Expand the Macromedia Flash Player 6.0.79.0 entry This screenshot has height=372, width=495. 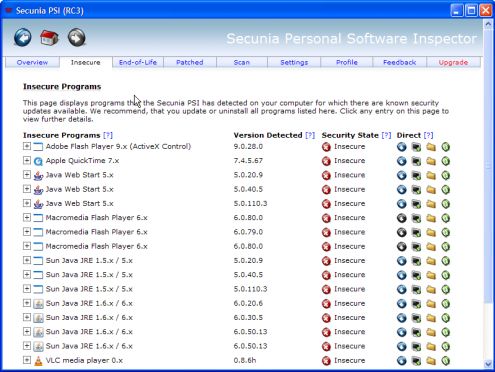tap(27, 232)
